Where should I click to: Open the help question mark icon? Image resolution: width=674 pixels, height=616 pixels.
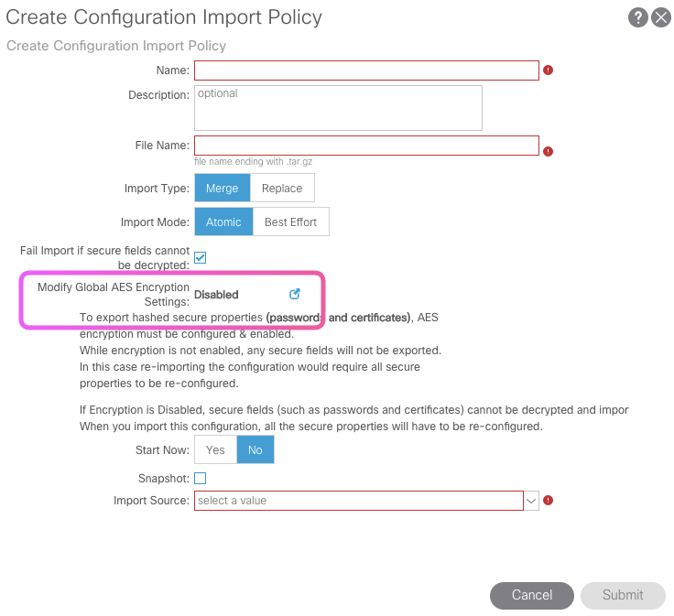(x=637, y=17)
